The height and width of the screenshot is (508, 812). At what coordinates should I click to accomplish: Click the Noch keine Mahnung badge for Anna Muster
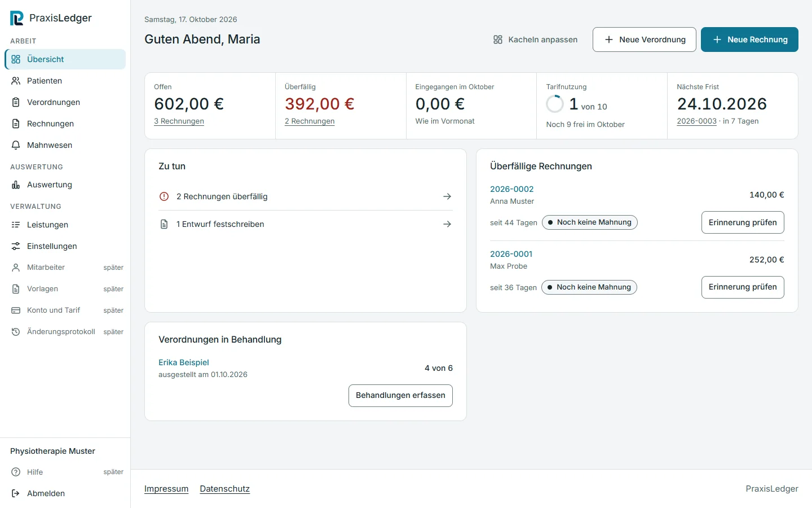point(590,222)
